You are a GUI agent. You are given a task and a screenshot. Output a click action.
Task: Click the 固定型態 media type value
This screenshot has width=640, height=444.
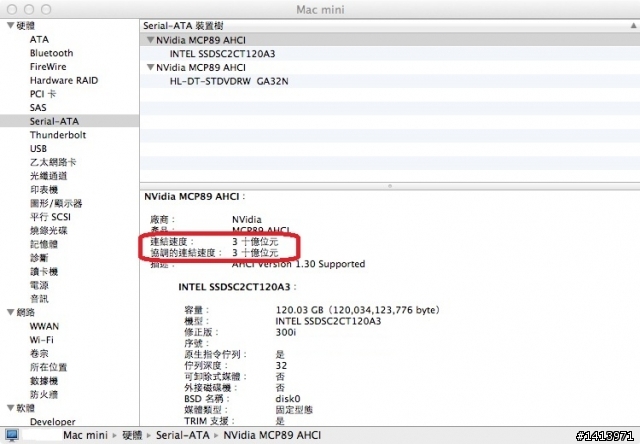coord(294,409)
